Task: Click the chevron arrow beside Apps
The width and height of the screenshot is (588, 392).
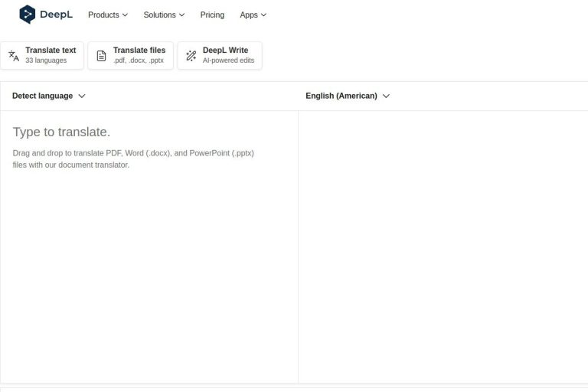Action: [263, 15]
